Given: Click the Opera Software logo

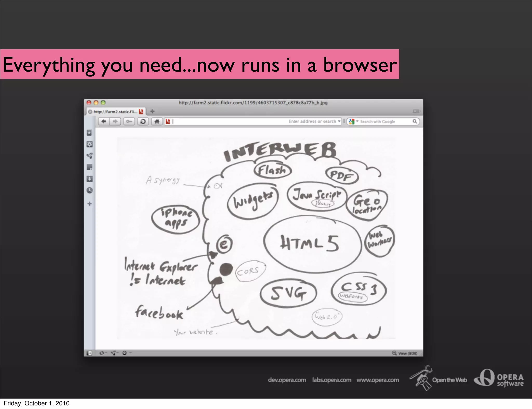Looking at the screenshot, I should click(x=499, y=378).
